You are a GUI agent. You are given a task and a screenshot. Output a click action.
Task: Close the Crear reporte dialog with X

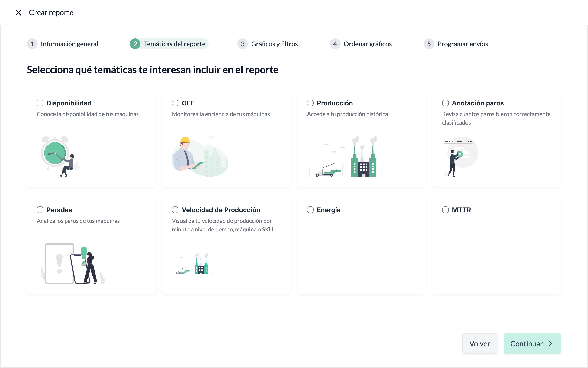tap(18, 13)
